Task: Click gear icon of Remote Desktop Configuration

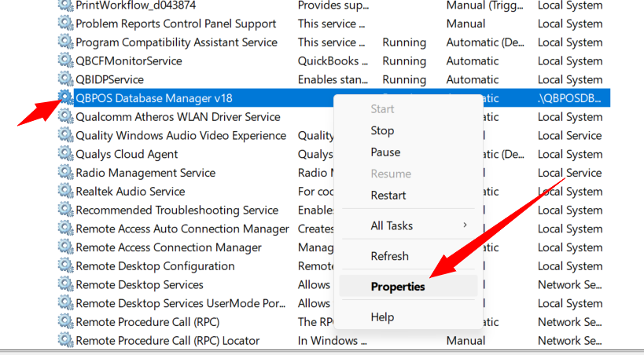Action: coord(65,265)
